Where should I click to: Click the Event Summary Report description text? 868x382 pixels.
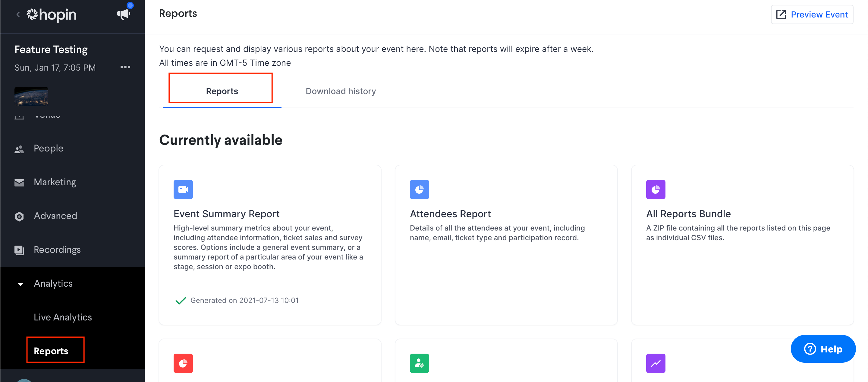269,247
